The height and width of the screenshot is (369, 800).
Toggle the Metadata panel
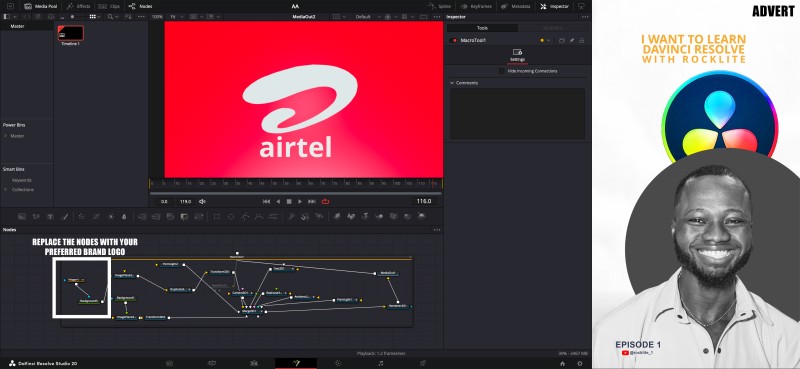515,6
